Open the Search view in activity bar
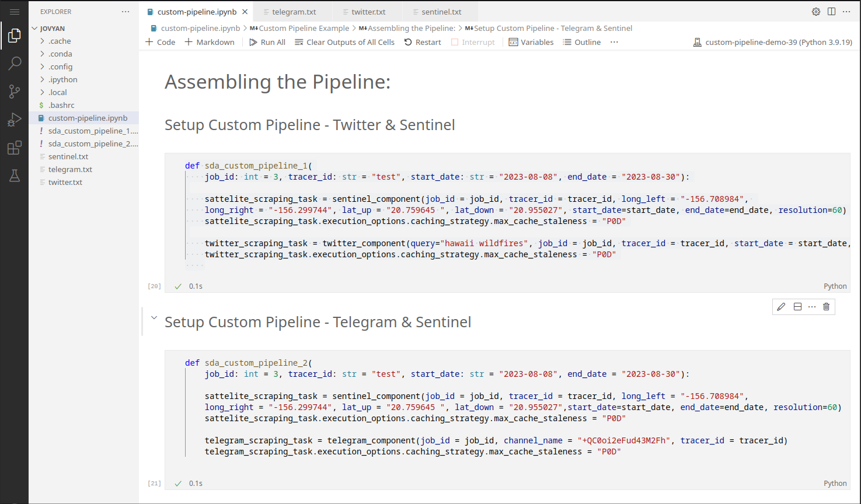The height and width of the screenshot is (504, 861). tap(15, 64)
